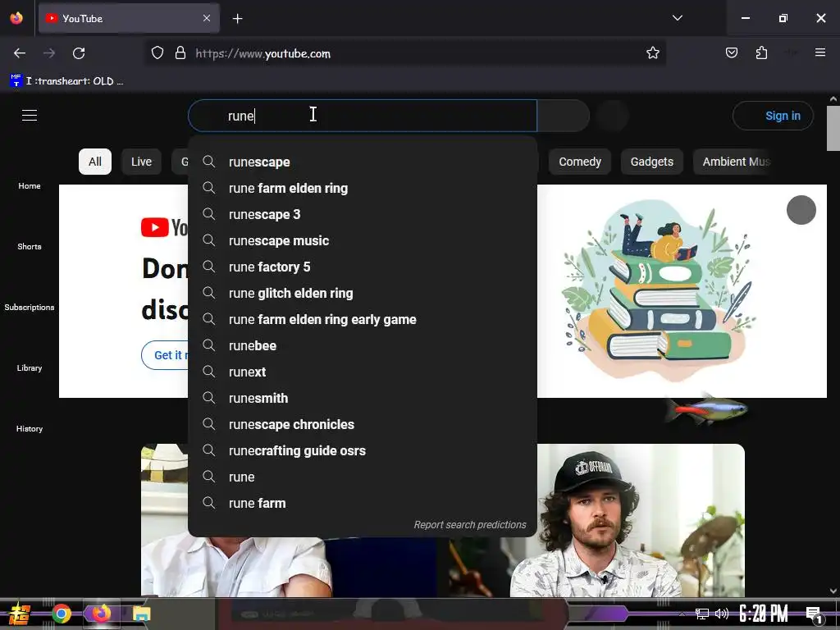The height and width of the screenshot is (630, 840).
Task: Dismiss banner with round gray button
Action: (801, 210)
